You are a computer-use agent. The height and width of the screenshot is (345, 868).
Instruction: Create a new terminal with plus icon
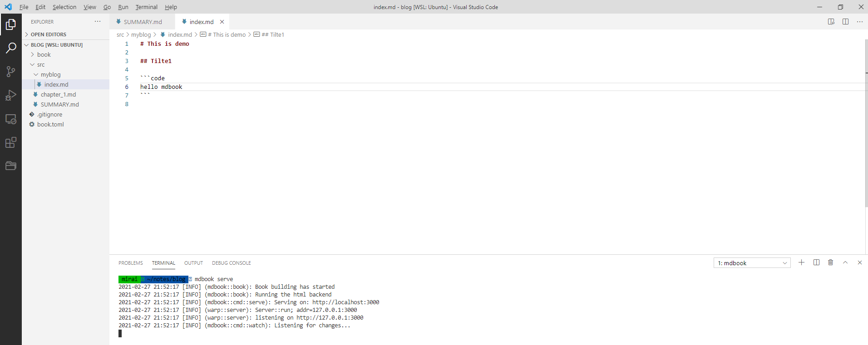(x=802, y=262)
